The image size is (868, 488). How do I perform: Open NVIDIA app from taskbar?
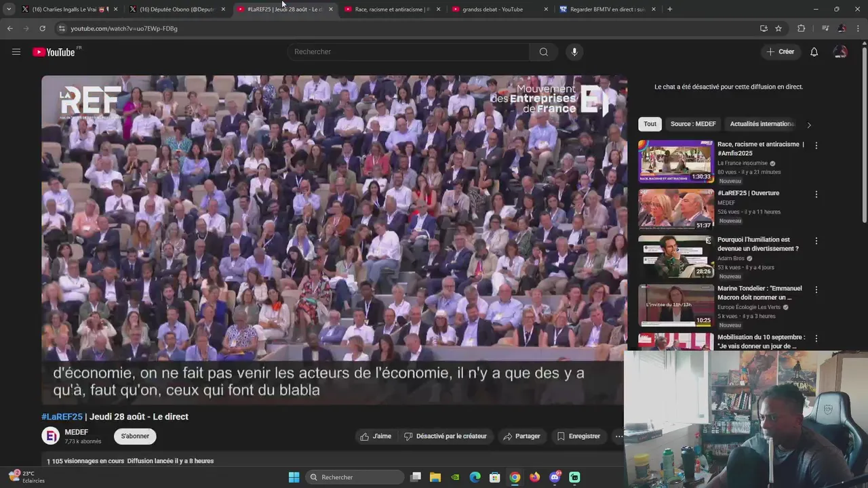455,477
